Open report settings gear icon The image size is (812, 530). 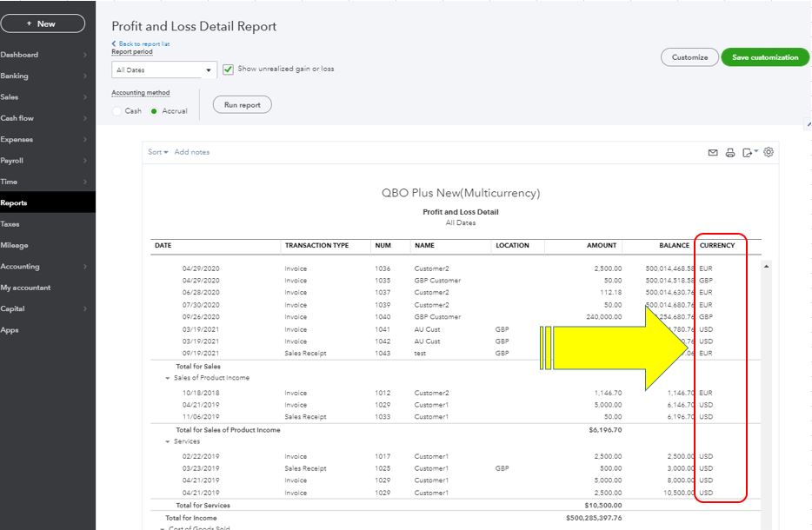click(x=769, y=152)
